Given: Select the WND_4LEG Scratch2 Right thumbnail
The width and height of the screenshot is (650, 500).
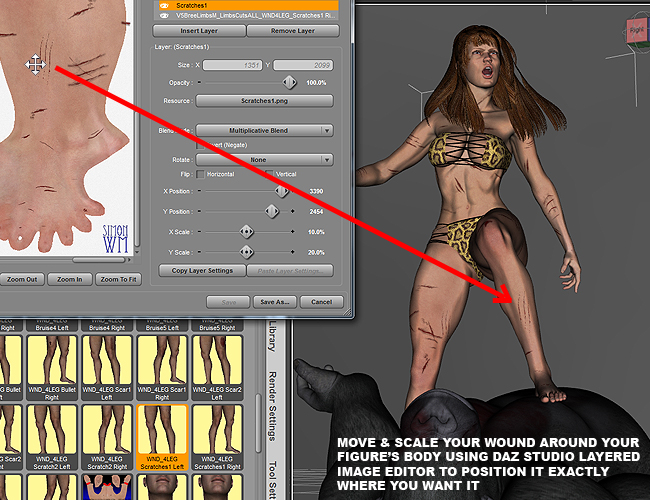Looking at the screenshot, I should (x=107, y=437).
